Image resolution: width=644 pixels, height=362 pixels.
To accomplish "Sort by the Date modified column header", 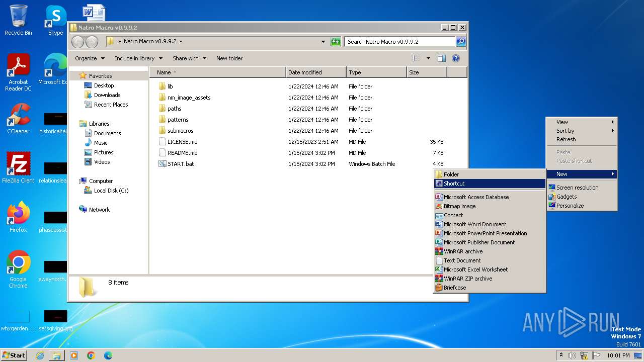I will click(x=316, y=72).
